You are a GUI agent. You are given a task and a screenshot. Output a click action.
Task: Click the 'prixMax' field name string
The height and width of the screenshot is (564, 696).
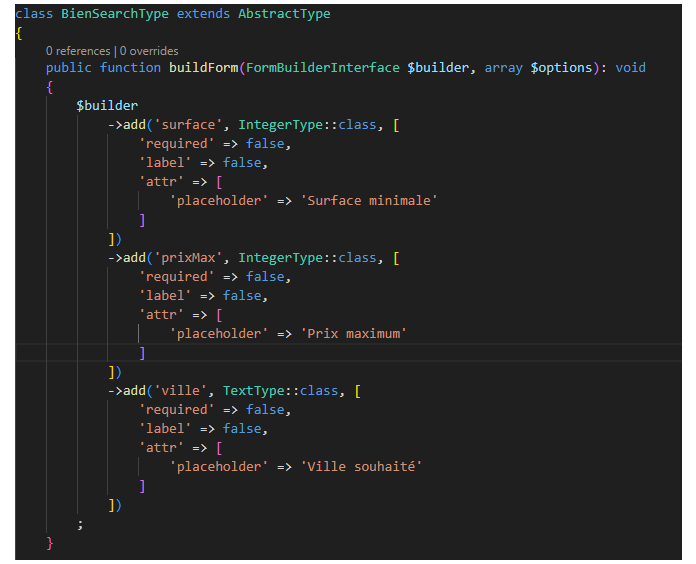pos(188,258)
